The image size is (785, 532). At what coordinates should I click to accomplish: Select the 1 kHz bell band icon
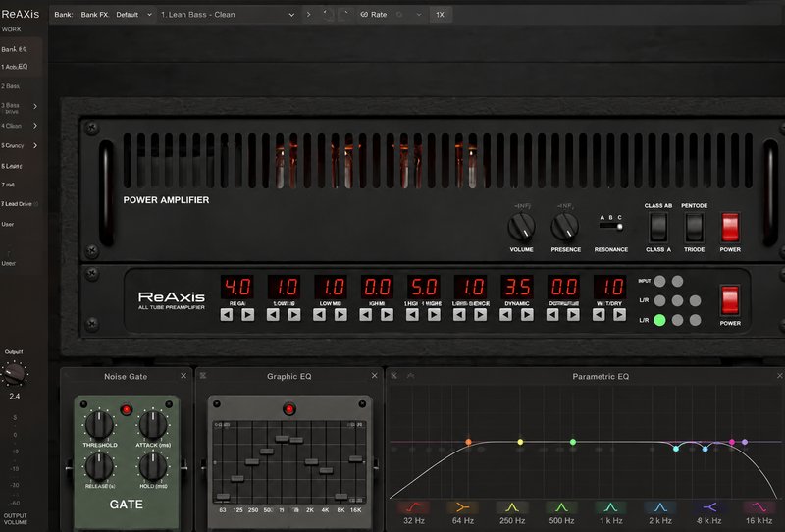pyautogui.click(x=610, y=507)
